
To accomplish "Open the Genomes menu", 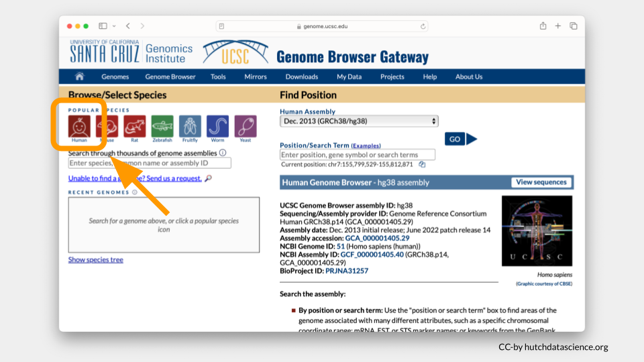I will tap(115, 76).
